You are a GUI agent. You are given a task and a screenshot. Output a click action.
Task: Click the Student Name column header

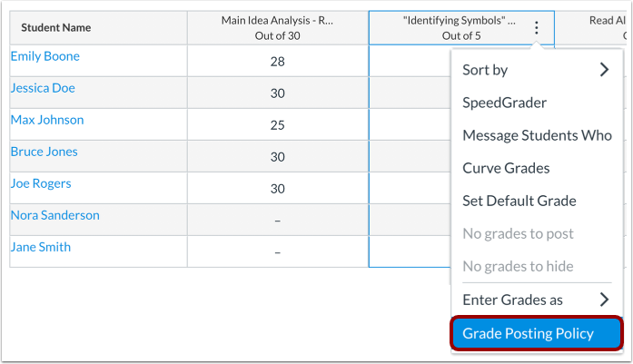pos(56,28)
